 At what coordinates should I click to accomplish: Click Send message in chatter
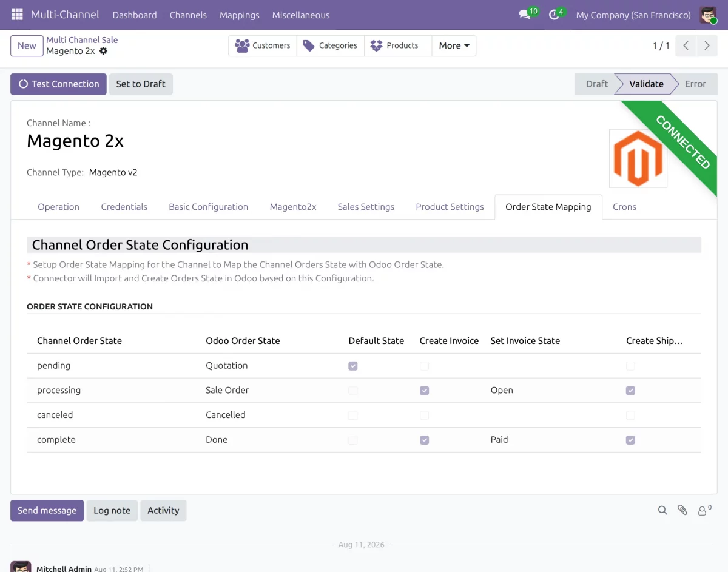[47, 511]
